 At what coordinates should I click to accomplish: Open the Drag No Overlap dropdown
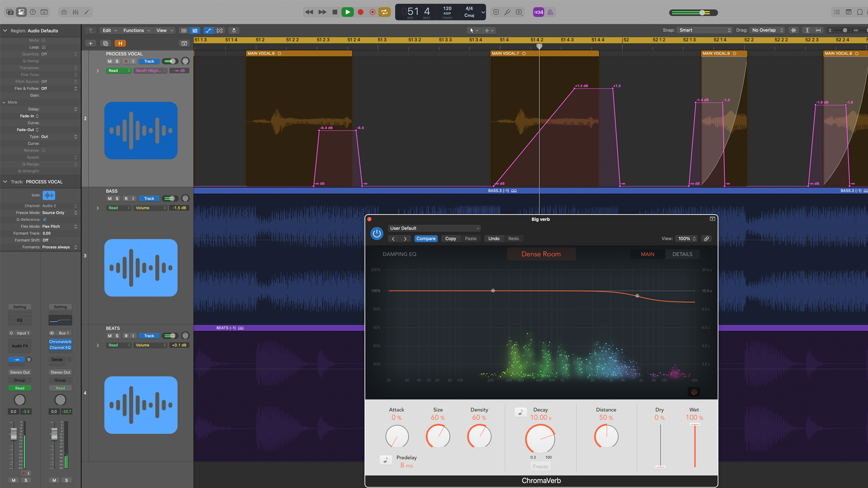coord(768,30)
